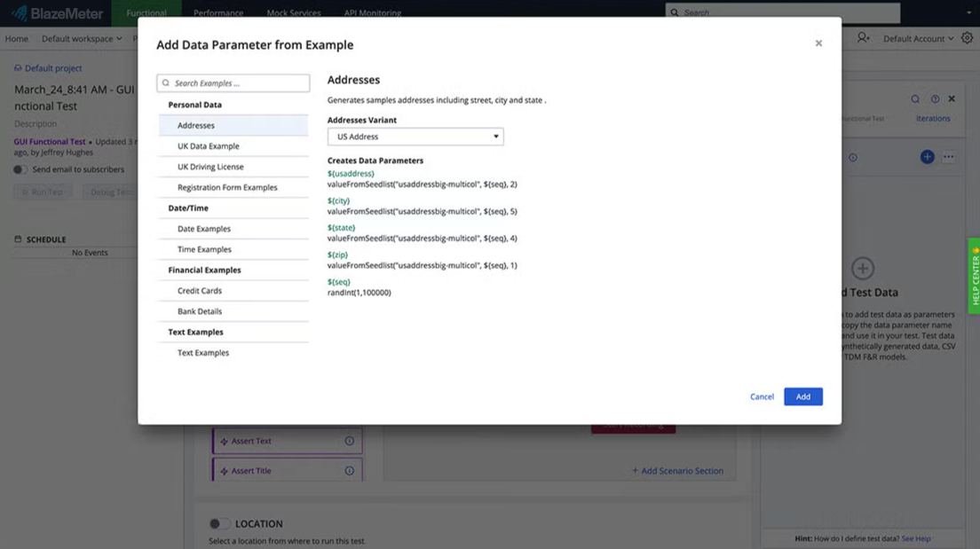Click the search icon in the Test Data panel
Viewport: 980px width, 549px height.
tap(914, 98)
